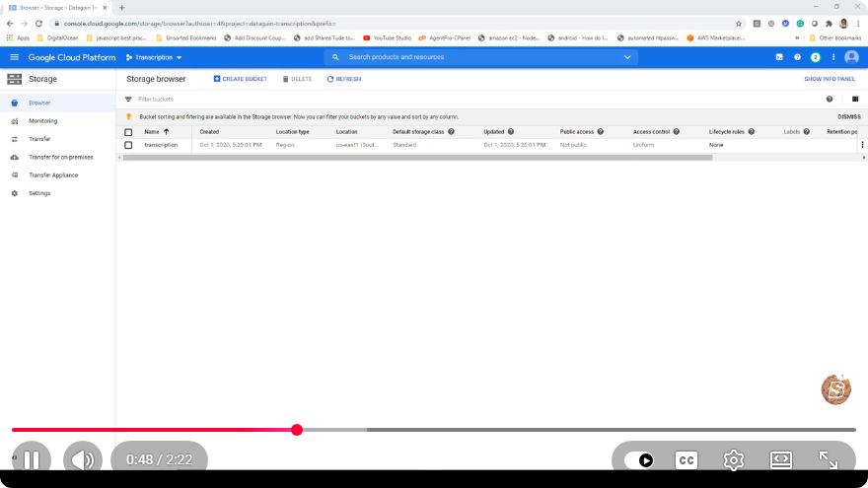Viewport: 868px width, 488px height.
Task: Activate Cloud Shell icon in header
Action: point(779,57)
